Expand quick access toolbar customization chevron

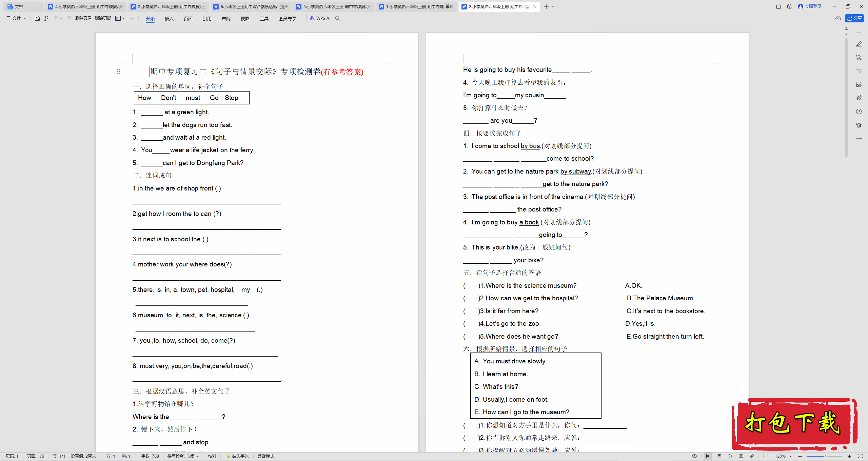tap(132, 18)
